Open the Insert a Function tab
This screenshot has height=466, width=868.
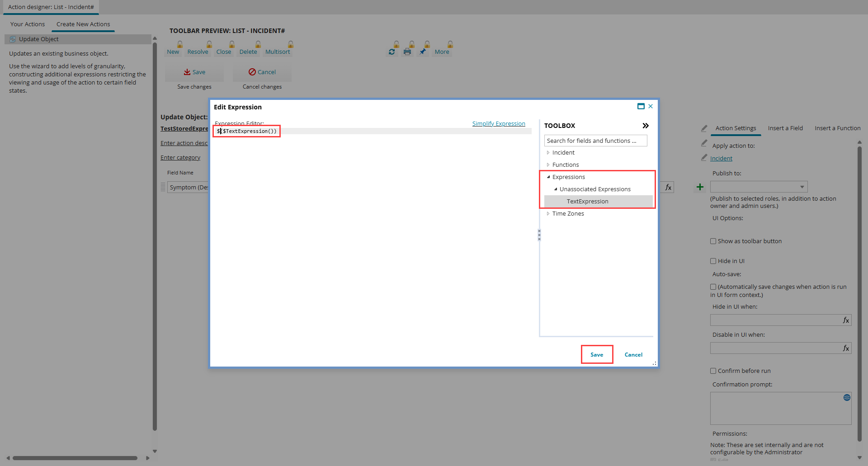coord(837,128)
